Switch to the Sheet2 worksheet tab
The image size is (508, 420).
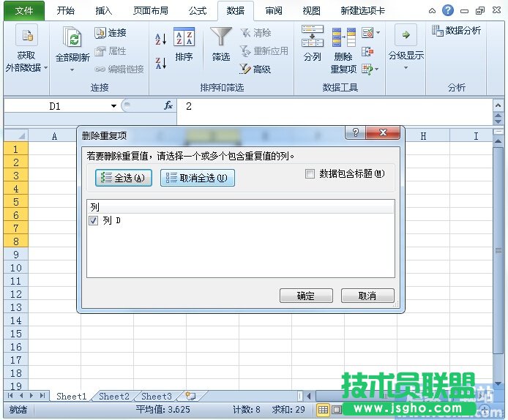(113, 397)
